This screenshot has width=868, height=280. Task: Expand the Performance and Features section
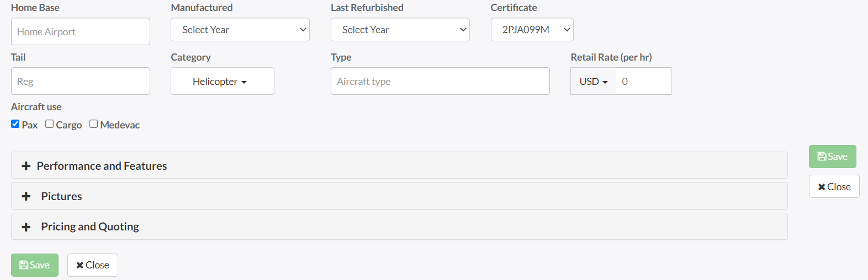[102, 166]
